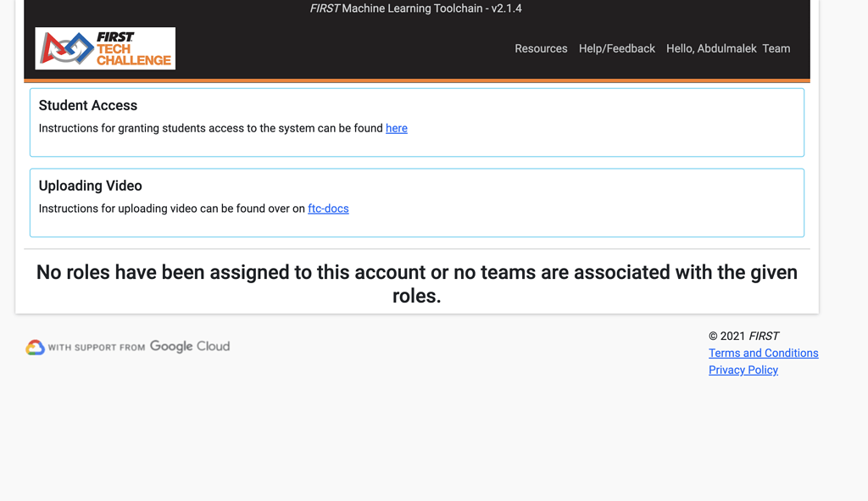868x501 pixels.
Task: Open the student access instructions via the here link
Action: pyautogui.click(x=396, y=128)
